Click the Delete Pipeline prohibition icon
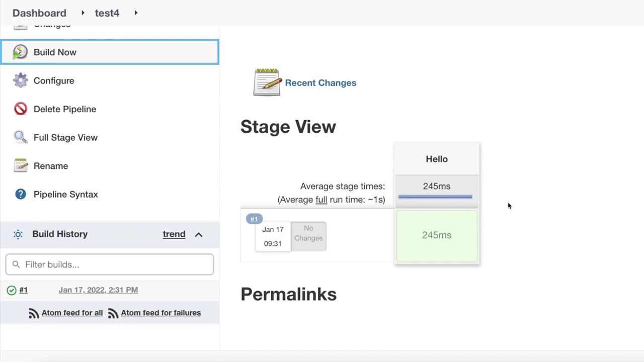Screen dimensions: 644x362 (21, 109)
